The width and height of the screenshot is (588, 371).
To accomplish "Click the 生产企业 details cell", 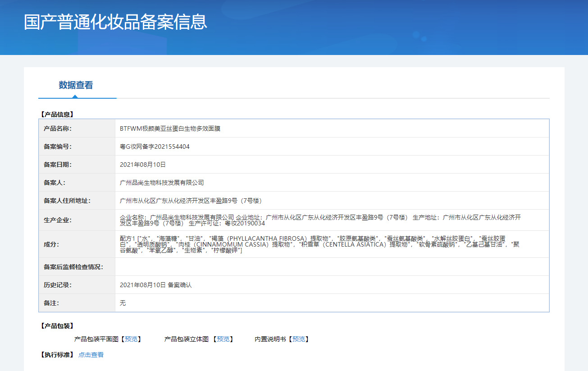I will (x=332, y=220).
